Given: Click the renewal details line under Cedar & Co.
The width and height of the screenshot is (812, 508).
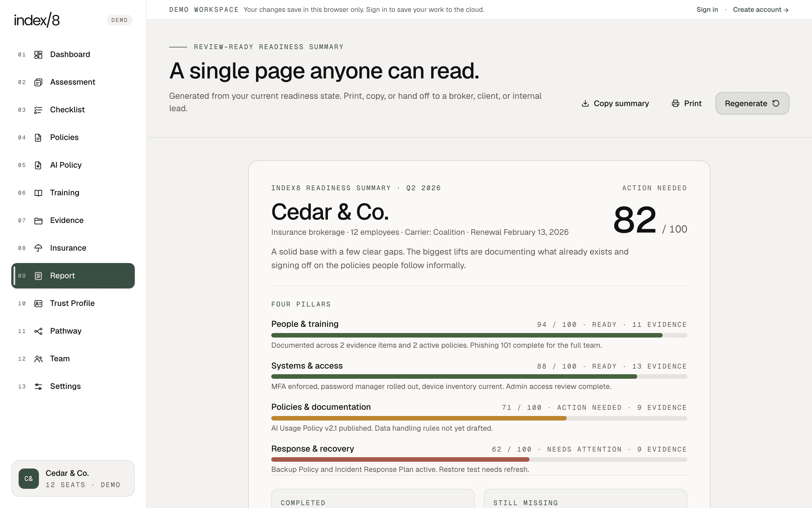Looking at the screenshot, I should click(x=420, y=233).
